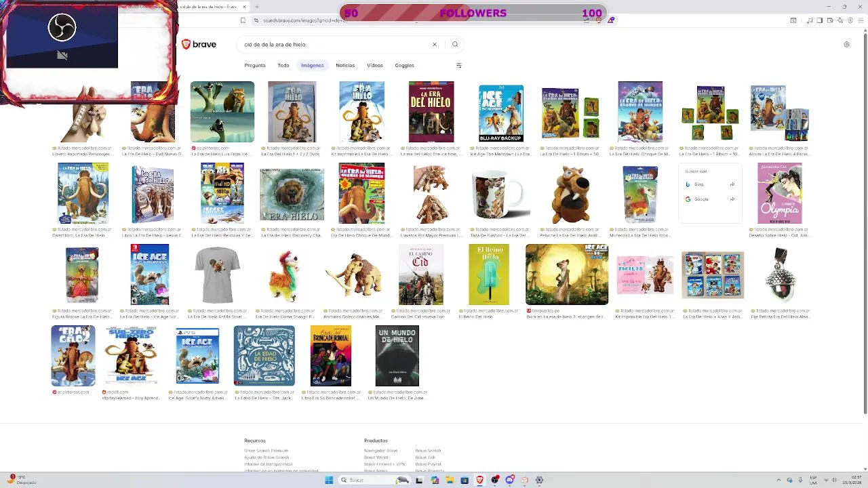Image resolution: width=868 pixels, height=488 pixels.
Task: Open the red 'La Era del Hielo' book thumbnail
Action: [x=431, y=112]
